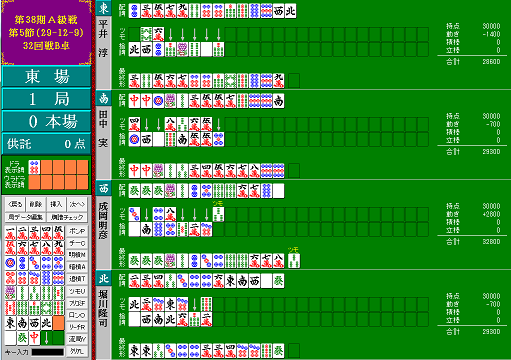Pick the red Chun dragon tile
Viewport: 511px width, 360px height.
(x=34, y=338)
